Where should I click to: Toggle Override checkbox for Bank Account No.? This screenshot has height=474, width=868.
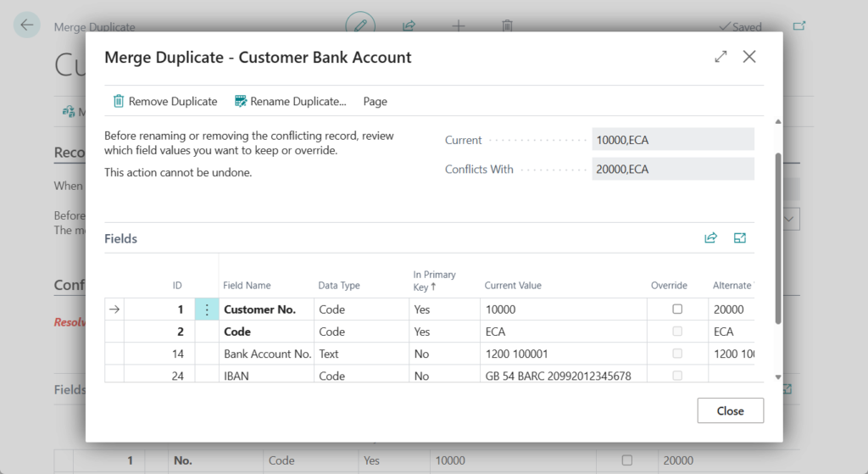677,354
